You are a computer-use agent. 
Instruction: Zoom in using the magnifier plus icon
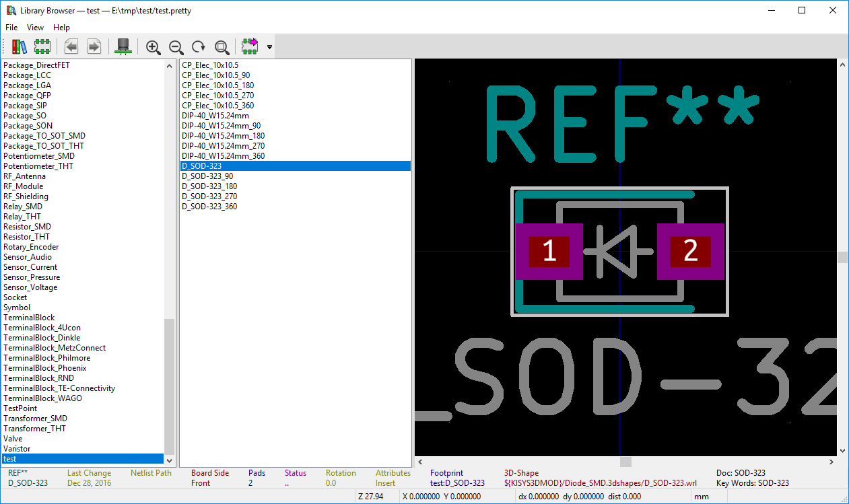[x=154, y=46]
